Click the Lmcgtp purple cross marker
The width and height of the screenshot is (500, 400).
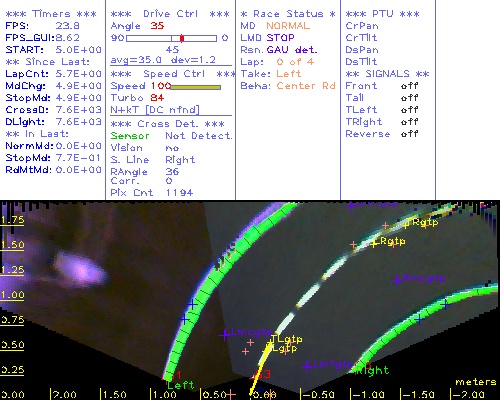click(226, 334)
